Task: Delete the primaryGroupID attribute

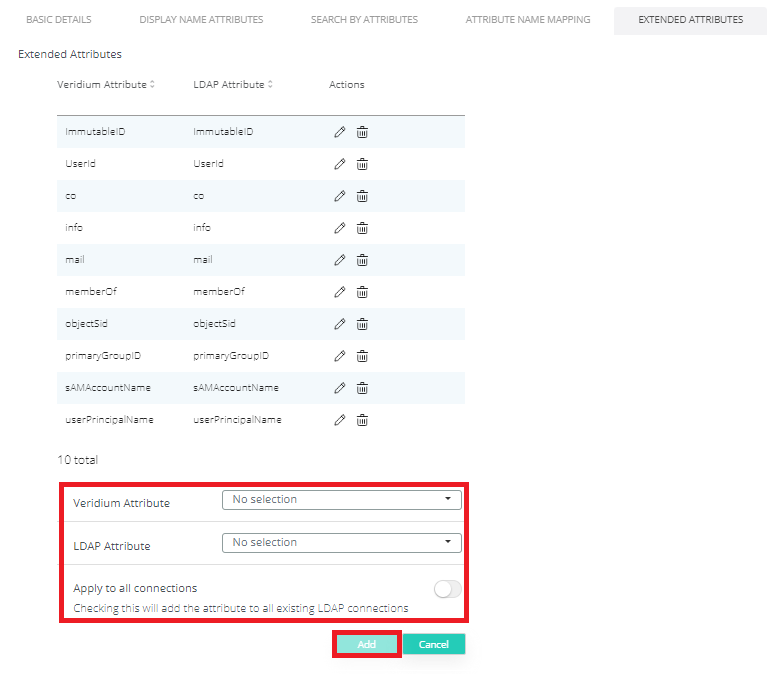Action: point(363,356)
